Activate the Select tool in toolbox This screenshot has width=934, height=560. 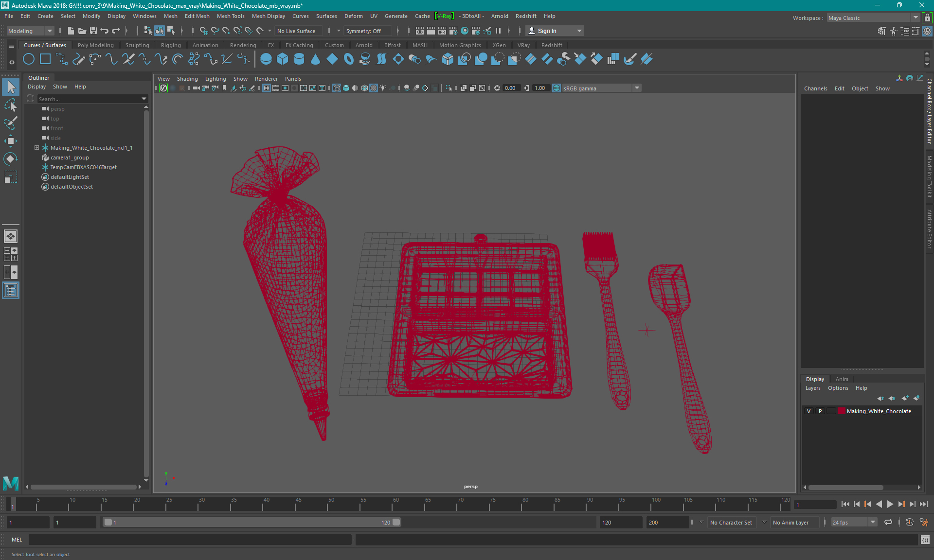pyautogui.click(x=11, y=87)
